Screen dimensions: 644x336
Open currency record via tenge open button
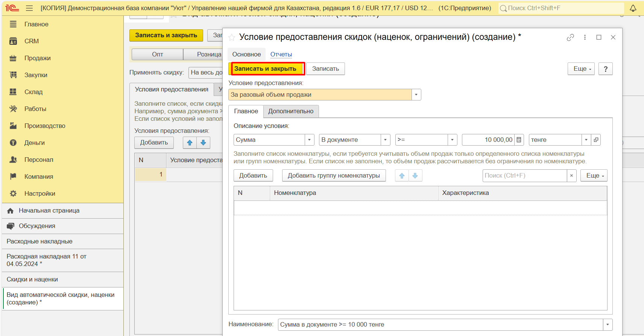pyautogui.click(x=596, y=140)
